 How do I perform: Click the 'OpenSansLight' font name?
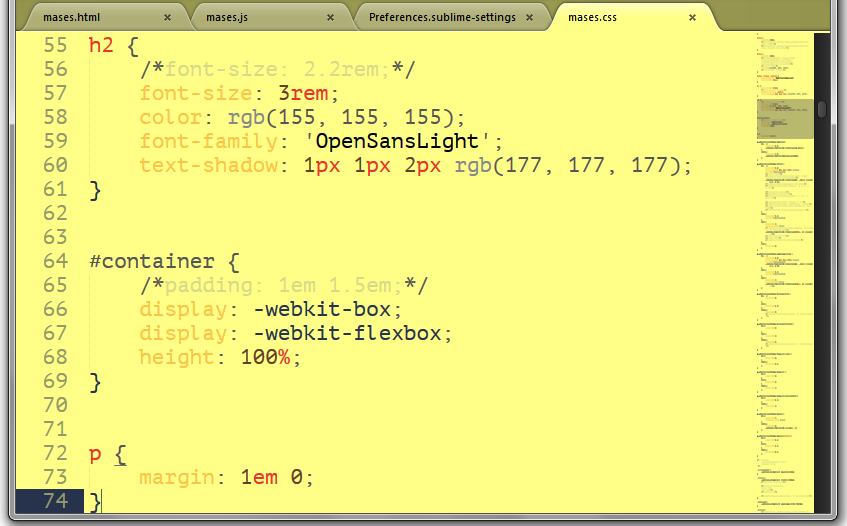click(x=398, y=141)
